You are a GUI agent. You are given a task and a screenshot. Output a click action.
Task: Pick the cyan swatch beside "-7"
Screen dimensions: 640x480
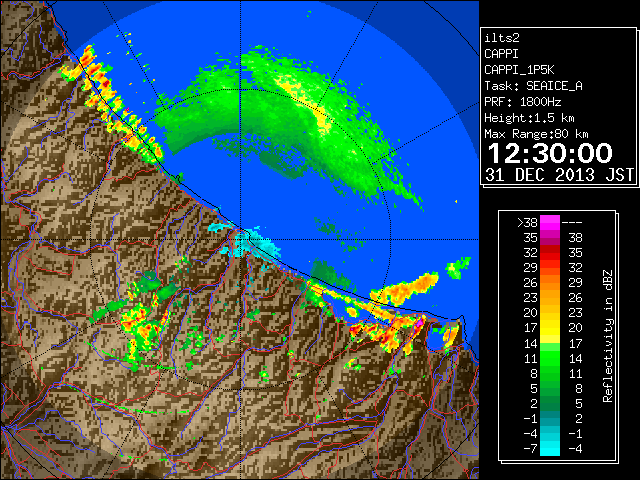point(550,448)
